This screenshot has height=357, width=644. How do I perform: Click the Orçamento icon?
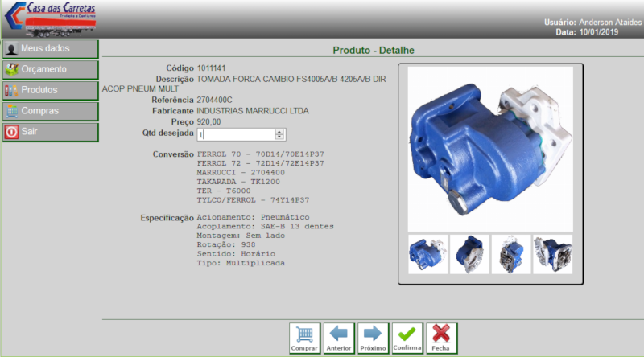(11, 69)
